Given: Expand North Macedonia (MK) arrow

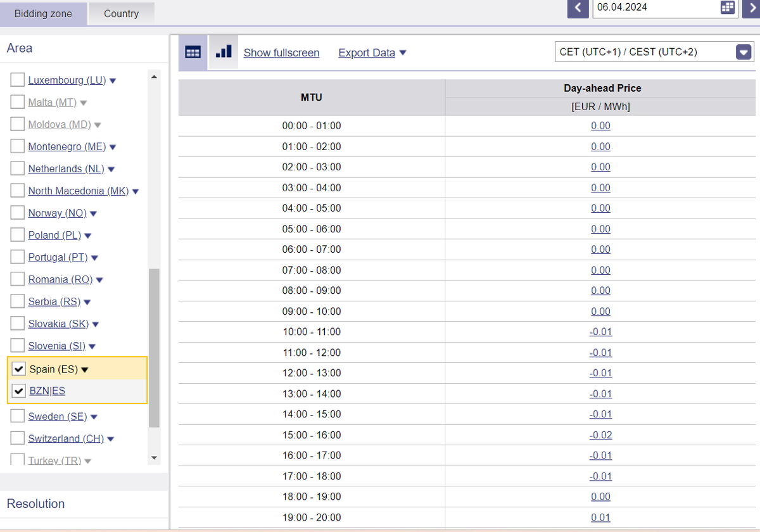Looking at the screenshot, I should pyautogui.click(x=136, y=191).
